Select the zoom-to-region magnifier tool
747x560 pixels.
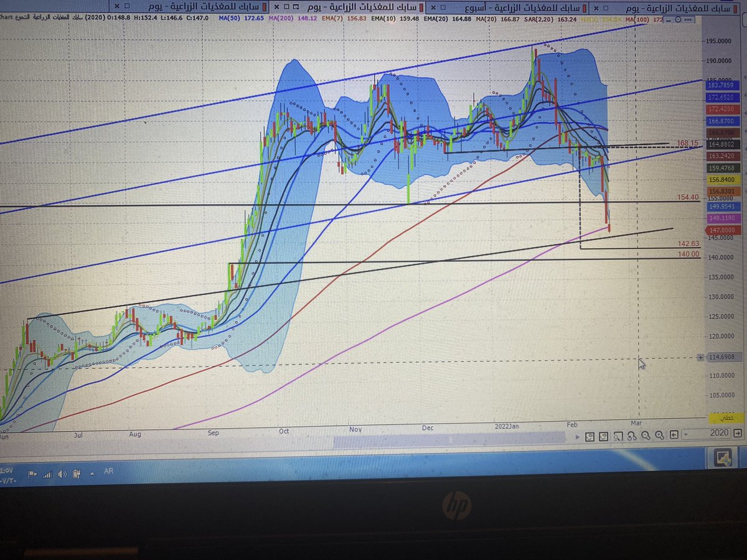(618, 436)
